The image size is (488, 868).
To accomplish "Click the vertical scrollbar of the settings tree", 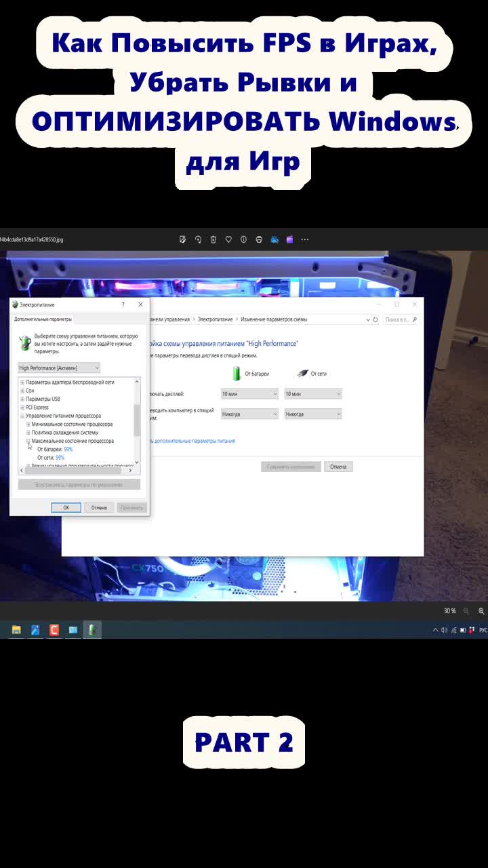I will (x=137, y=422).
